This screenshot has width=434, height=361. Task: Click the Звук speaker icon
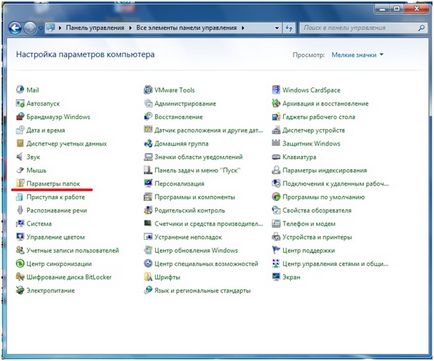[x=20, y=157]
